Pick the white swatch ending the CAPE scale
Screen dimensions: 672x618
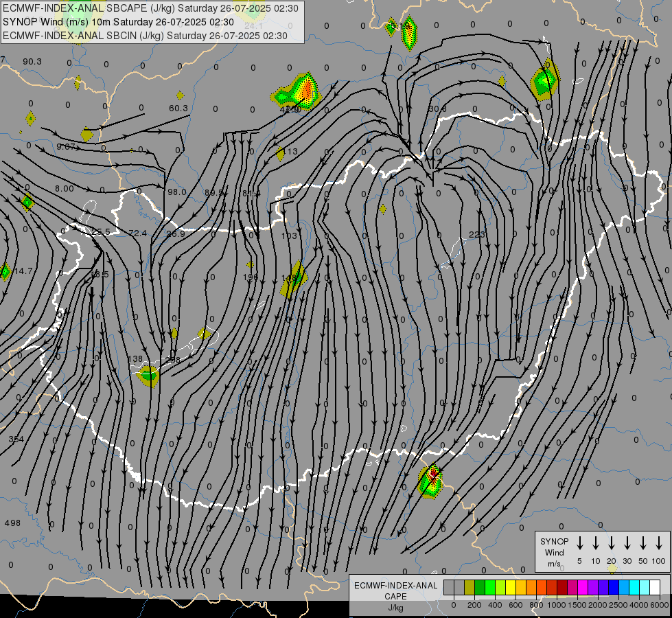(x=654, y=588)
